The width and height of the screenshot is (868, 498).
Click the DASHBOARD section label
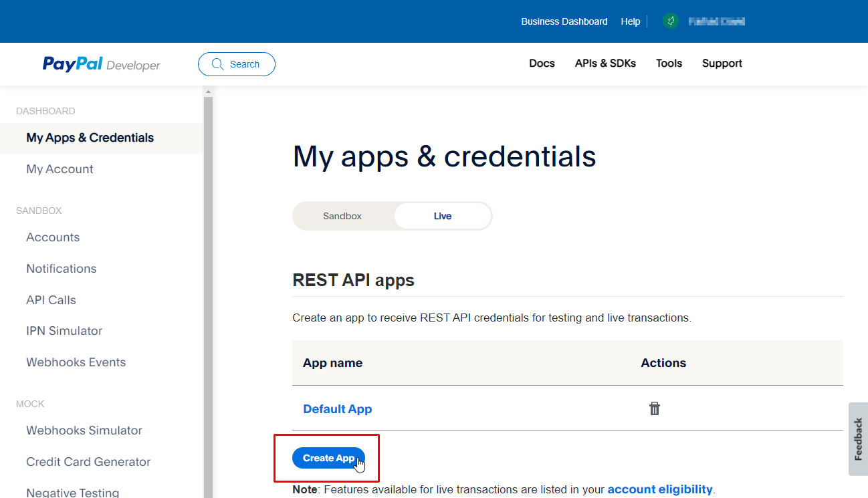click(x=45, y=111)
